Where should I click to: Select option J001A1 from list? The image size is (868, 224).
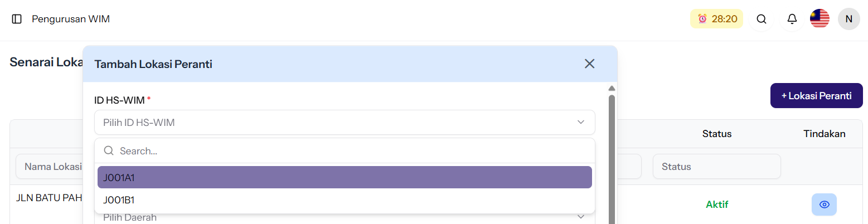345,177
